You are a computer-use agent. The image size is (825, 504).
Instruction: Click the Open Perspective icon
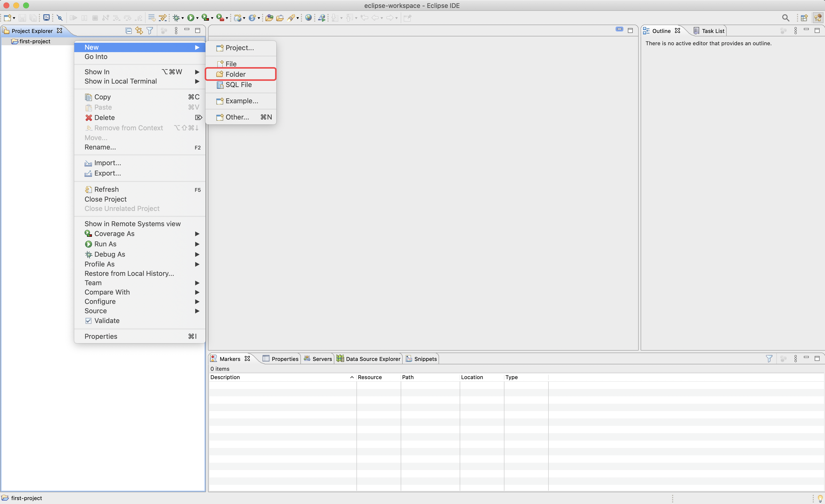pos(804,18)
